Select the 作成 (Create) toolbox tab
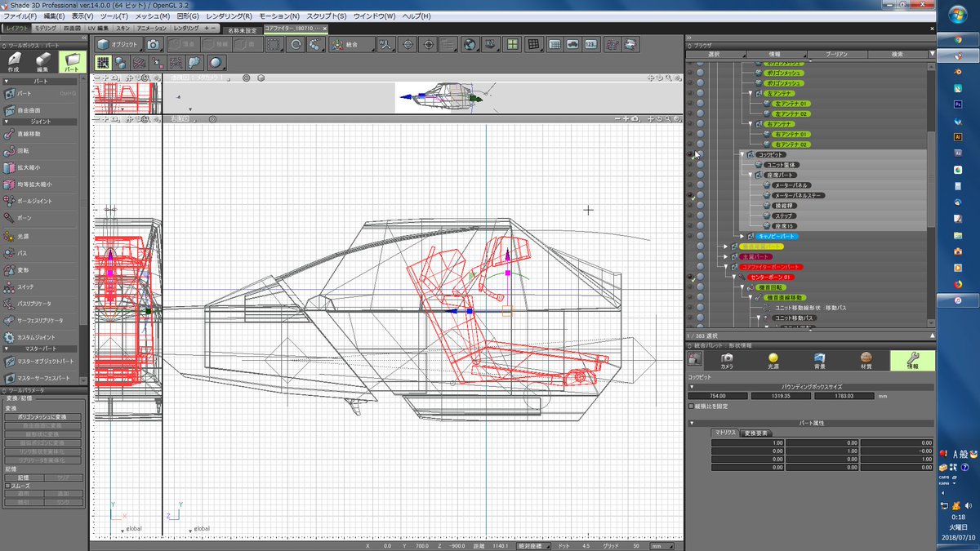This screenshot has width=980, height=551. click(x=14, y=62)
